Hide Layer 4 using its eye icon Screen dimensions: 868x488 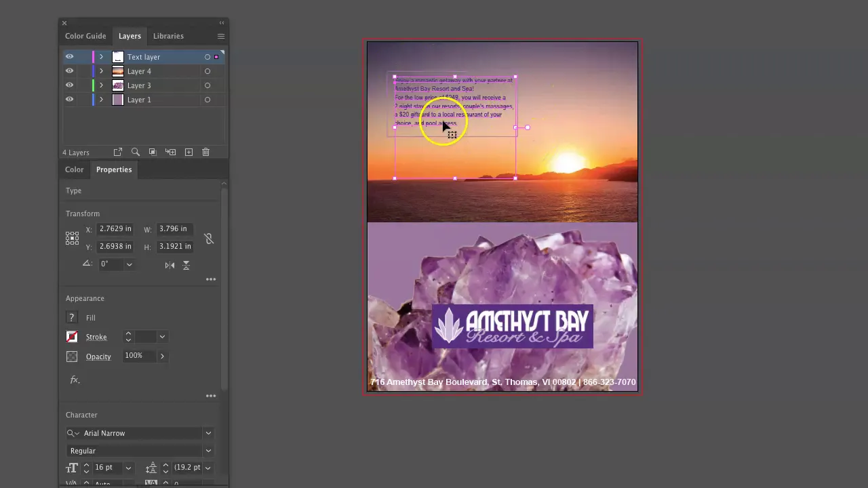click(x=69, y=71)
